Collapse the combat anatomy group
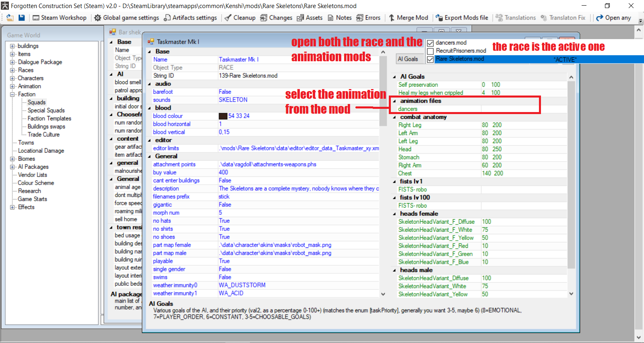The height and width of the screenshot is (343, 644). click(394, 117)
